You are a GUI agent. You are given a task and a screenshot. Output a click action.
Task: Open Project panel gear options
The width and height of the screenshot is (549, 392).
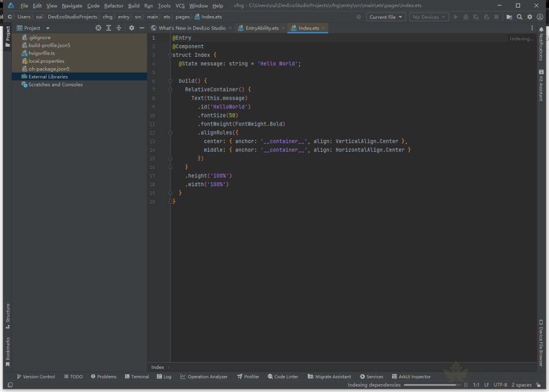coord(131,28)
